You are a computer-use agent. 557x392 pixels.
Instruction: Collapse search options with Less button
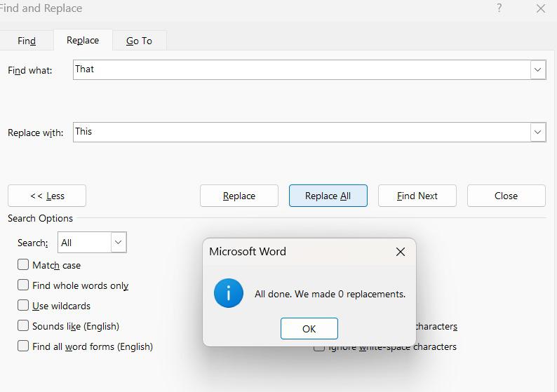click(47, 196)
